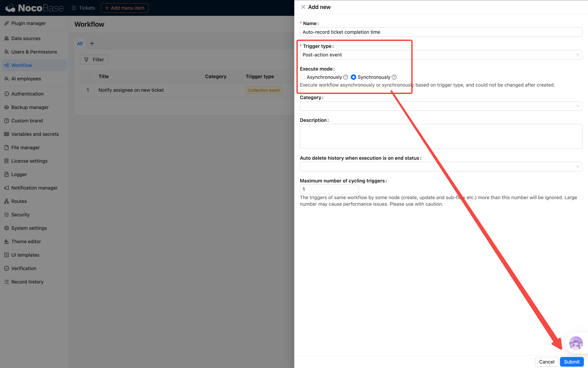Click the Notification manager megaphone icon
Viewport: 588px width, 368px height.
[7, 188]
